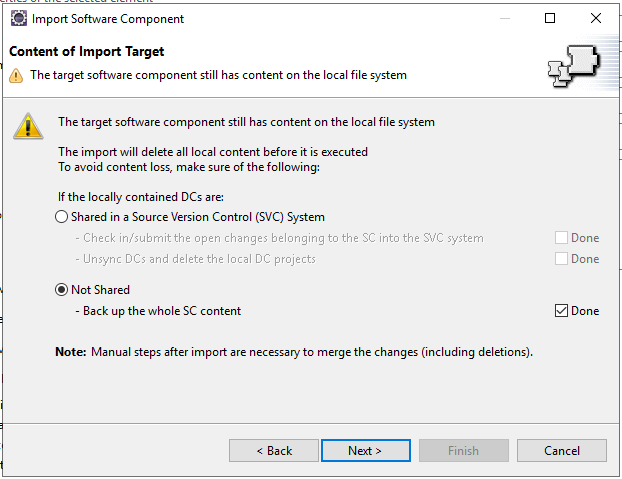The image size is (622, 479).
Task: Click the Eclipse gear icon in title bar
Action: click(x=19, y=18)
